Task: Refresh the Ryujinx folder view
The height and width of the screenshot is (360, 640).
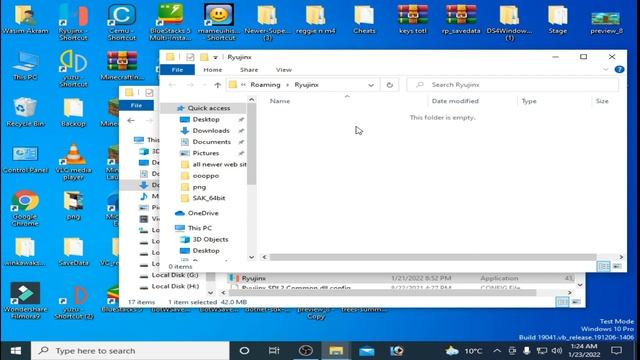Action: (x=389, y=85)
